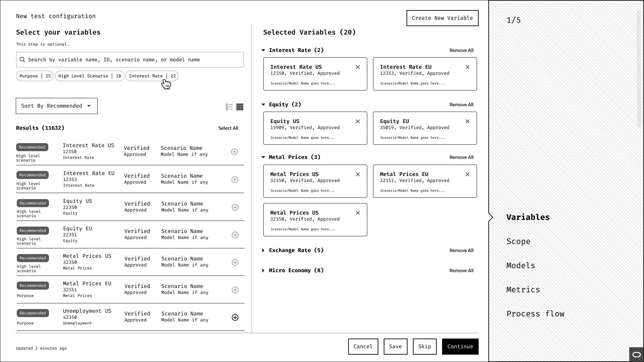644x362 pixels.
Task: Click the 1/5 step counter
Action: point(514,20)
